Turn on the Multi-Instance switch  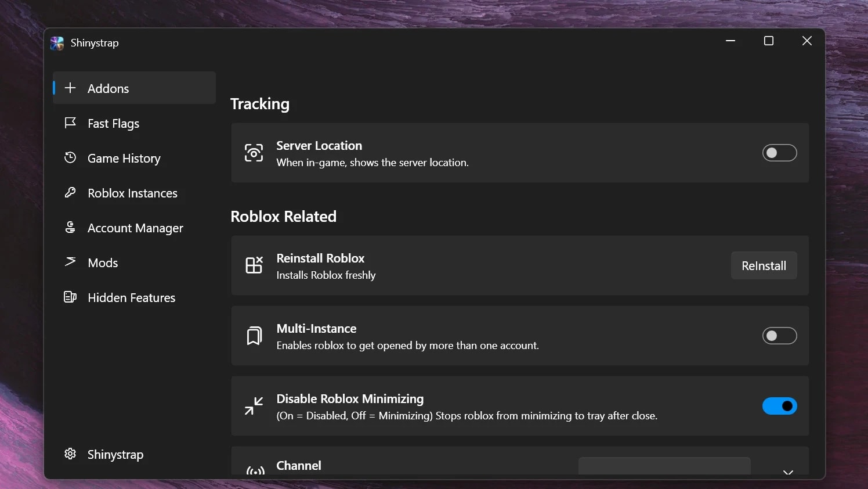click(x=779, y=336)
